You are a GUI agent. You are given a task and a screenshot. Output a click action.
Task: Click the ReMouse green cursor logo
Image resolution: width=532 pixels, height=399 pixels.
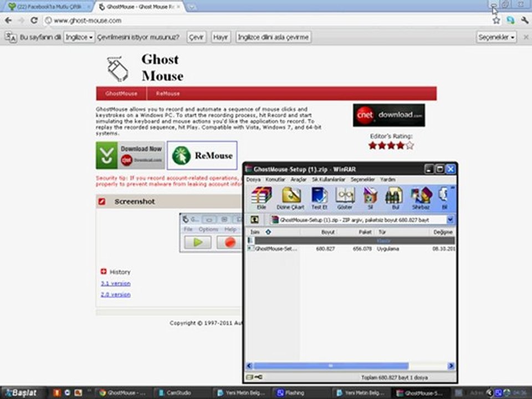click(x=181, y=155)
